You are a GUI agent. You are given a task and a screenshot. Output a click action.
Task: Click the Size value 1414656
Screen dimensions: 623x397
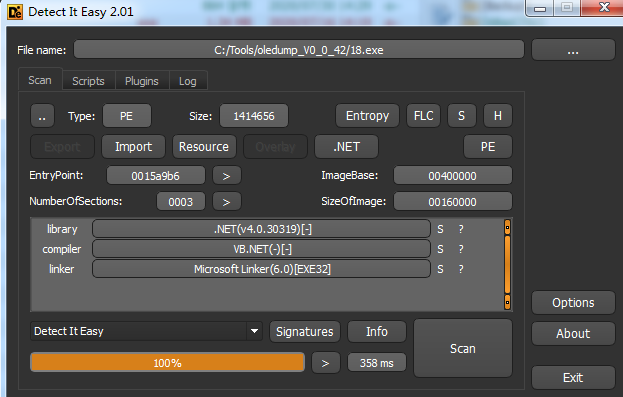click(x=254, y=116)
